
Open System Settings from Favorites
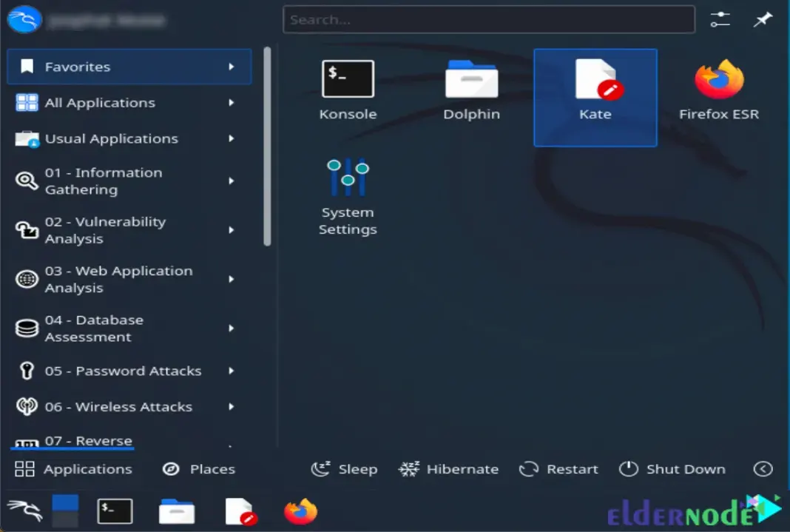[x=348, y=197]
